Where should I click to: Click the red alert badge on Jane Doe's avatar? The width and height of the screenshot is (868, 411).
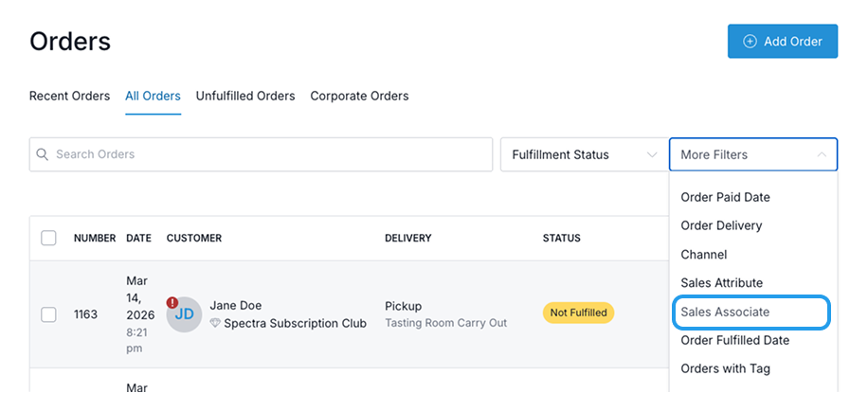point(172,302)
